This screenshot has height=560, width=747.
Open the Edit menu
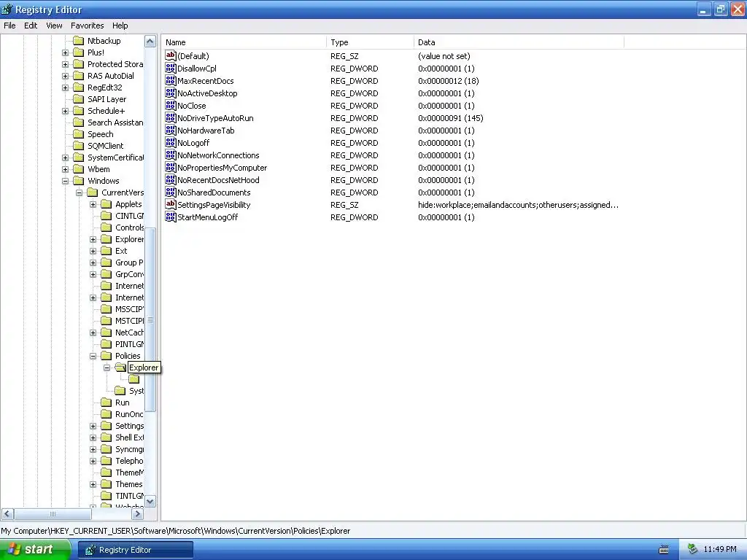tap(31, 26)
